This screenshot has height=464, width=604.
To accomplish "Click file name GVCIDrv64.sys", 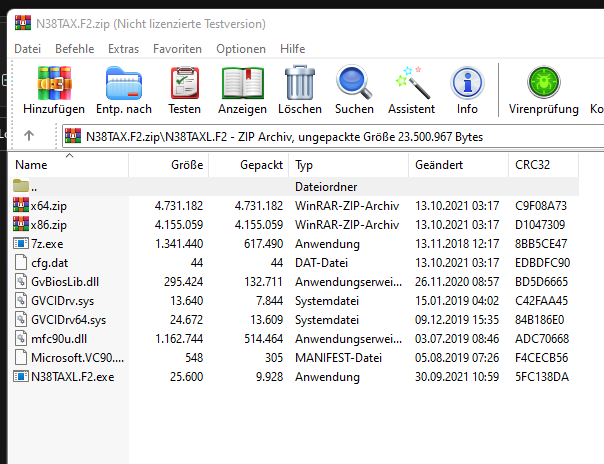I will [69, 320].
